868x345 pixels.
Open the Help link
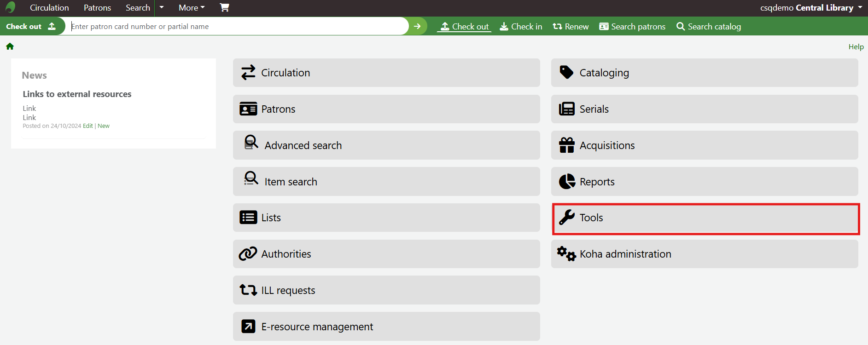pos(856,46)
